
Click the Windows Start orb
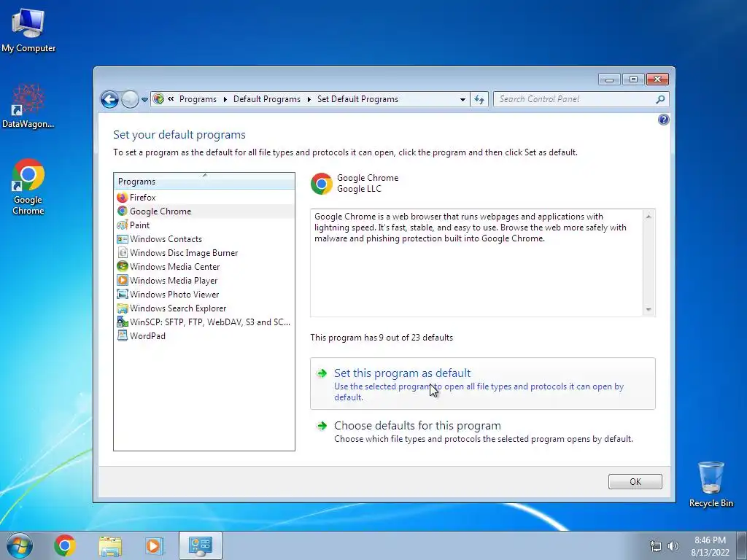[20, 545]
